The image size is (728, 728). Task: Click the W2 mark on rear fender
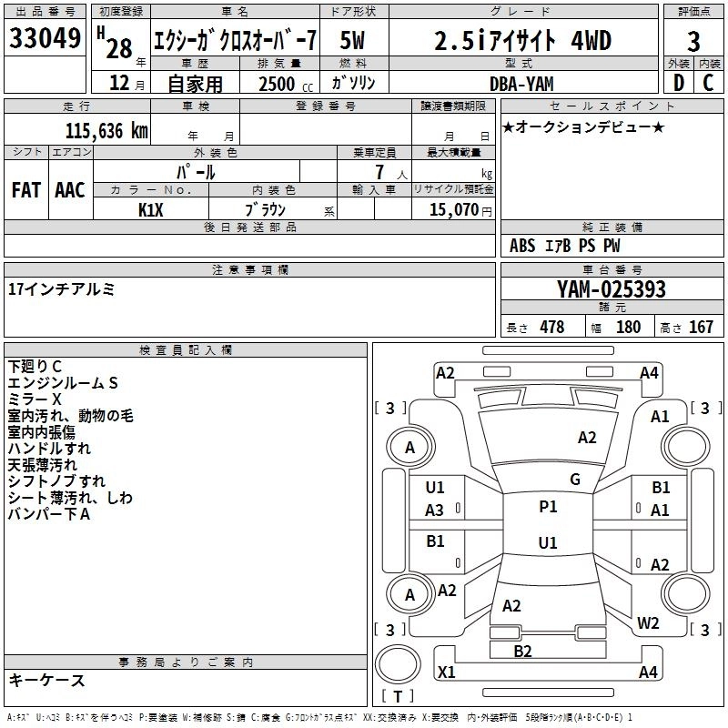tap(648, 622)
